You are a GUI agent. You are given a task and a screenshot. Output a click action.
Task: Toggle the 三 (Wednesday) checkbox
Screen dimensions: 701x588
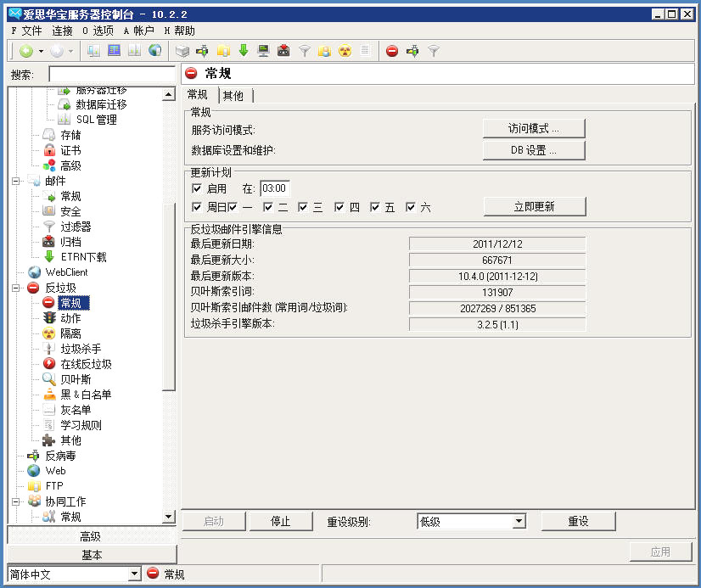pos(303,207)
